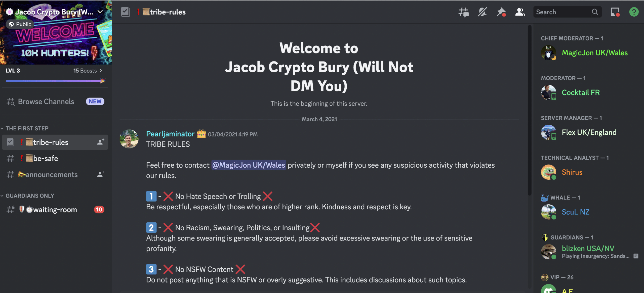
Task: Click the Search input field
Action: click(566, 11)
